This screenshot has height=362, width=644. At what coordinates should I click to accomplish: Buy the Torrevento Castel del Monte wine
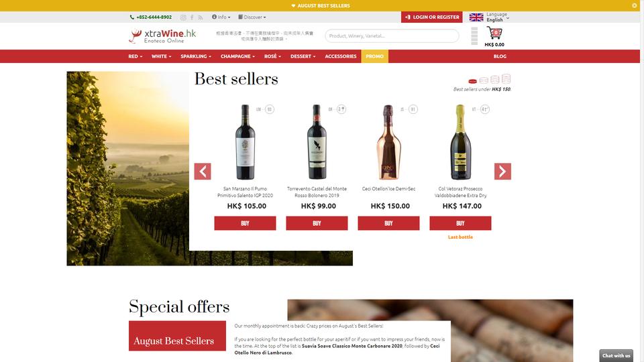pos(317,223)
